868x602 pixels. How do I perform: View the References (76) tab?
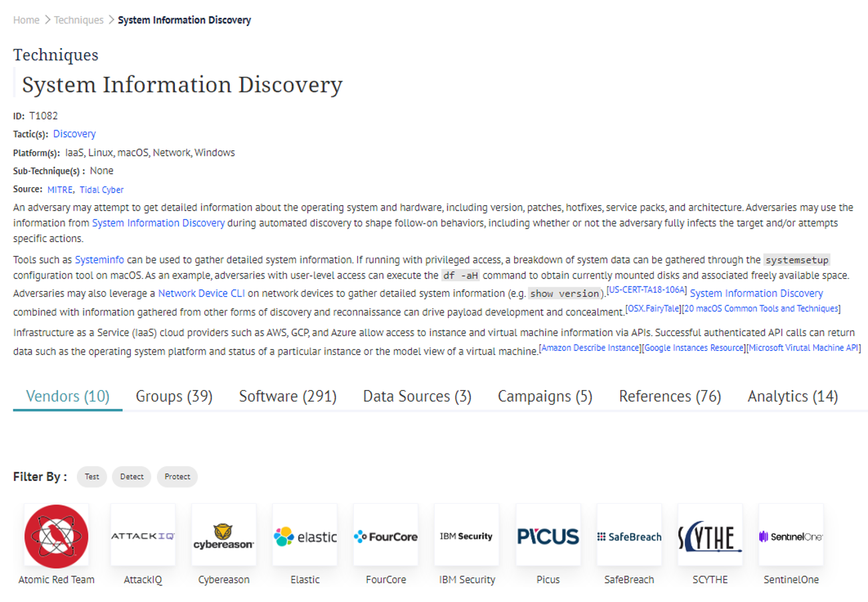[670, 396]
